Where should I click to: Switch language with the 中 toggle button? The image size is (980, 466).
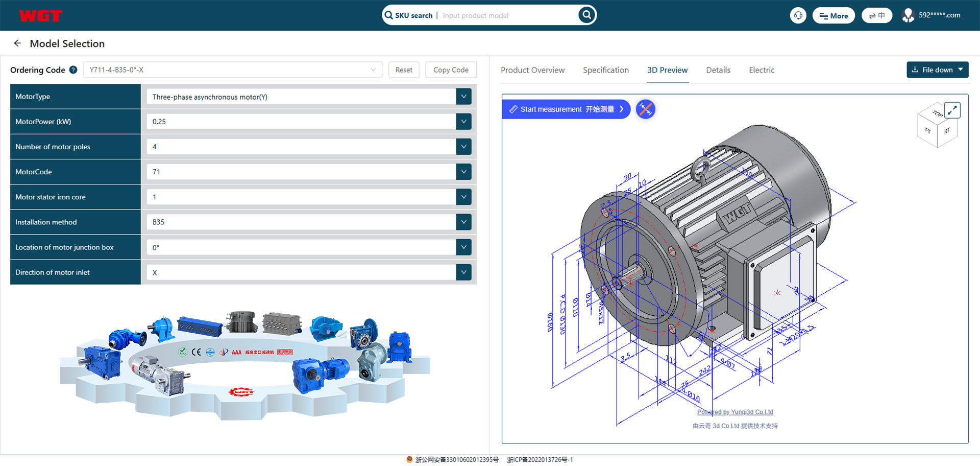(x=876, y=15)
